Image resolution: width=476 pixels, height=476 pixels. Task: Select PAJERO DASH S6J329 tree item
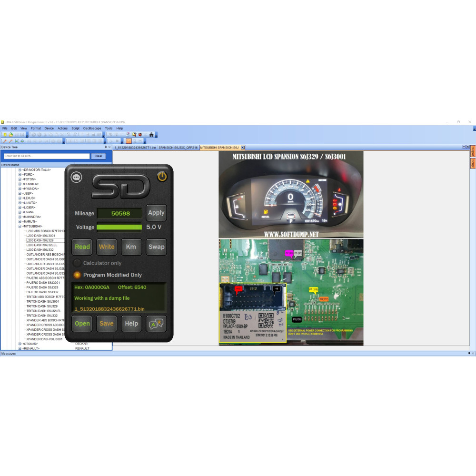(x=42, y=287)
